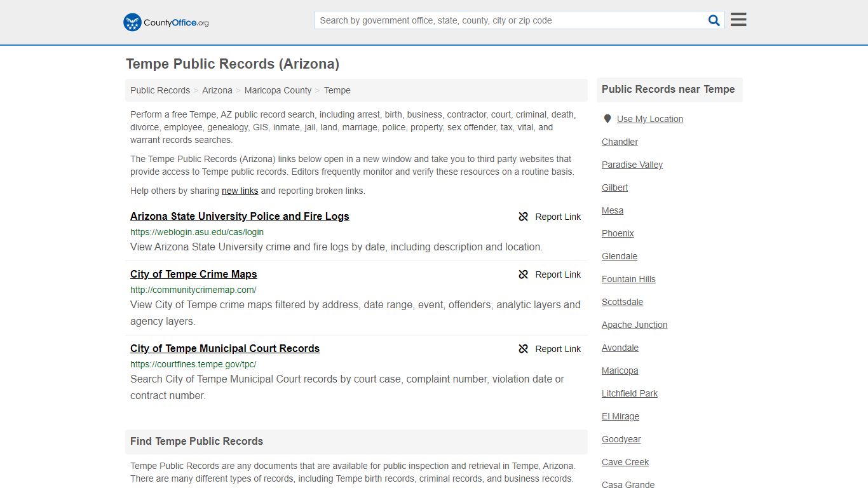Click the Public Records near Tempe heading

pyautogui.click(x=668, y=90)
